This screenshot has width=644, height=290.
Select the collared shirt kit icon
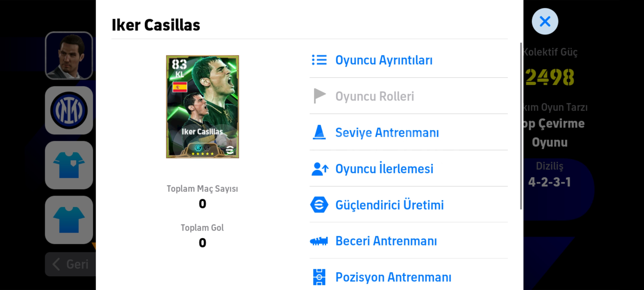[x=69, y=165]
